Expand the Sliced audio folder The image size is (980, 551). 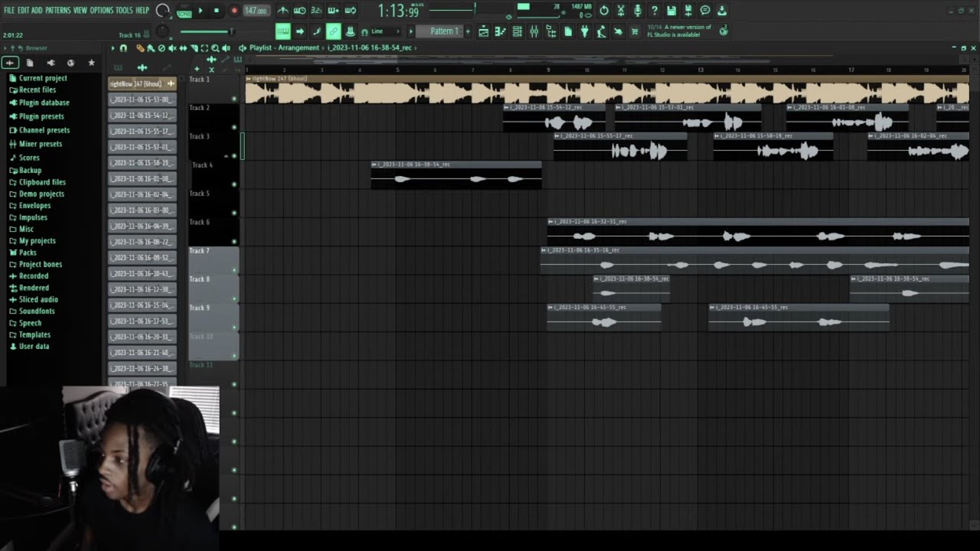coord(33,299)
